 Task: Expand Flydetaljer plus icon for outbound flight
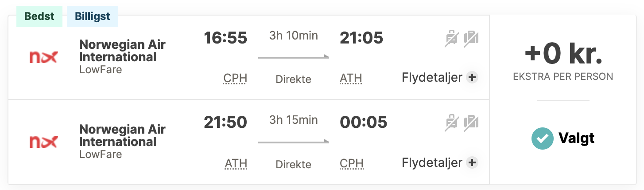point(472,78)
